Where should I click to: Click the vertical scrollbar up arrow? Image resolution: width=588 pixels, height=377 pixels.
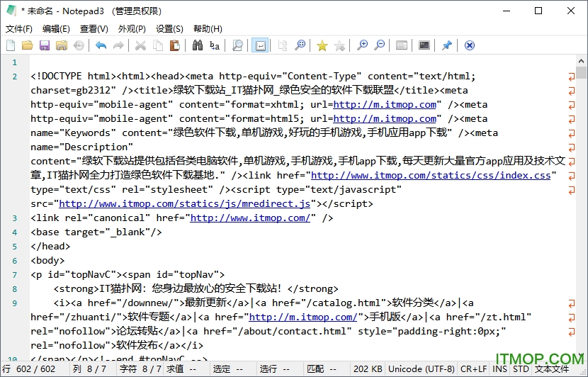point(581,61)
